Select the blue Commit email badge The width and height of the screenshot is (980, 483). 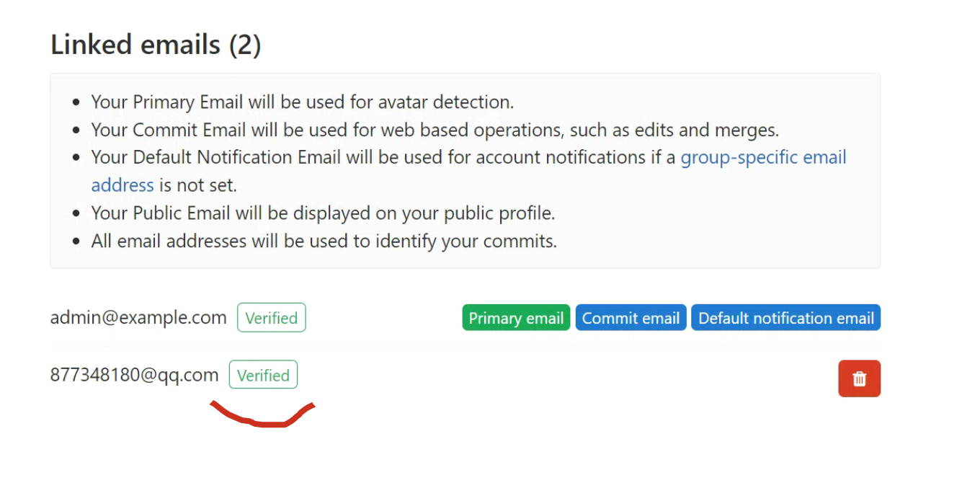tap(631, 318)
